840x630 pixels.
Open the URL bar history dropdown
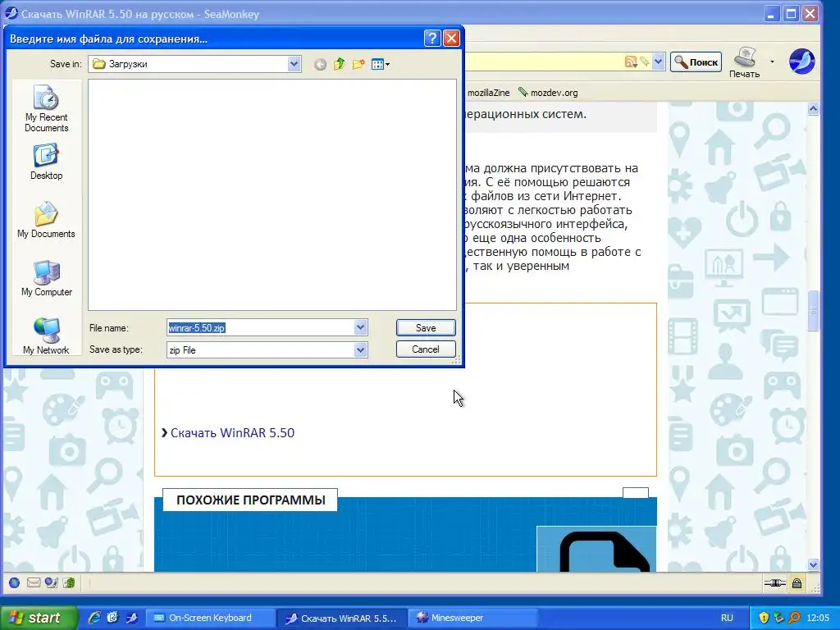(x=659, y=62)
